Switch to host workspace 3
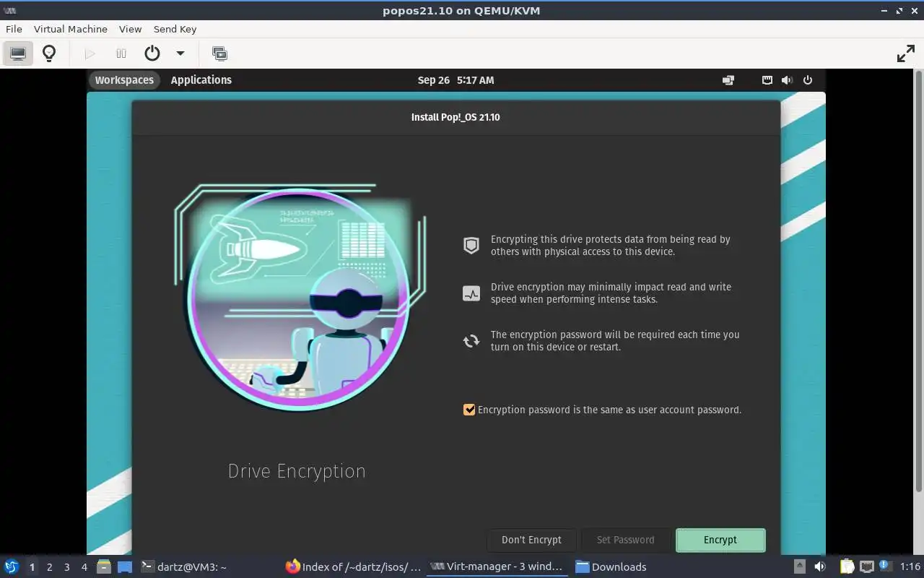The height and width of the screenshot is (578, 924). tap(66, 567)
